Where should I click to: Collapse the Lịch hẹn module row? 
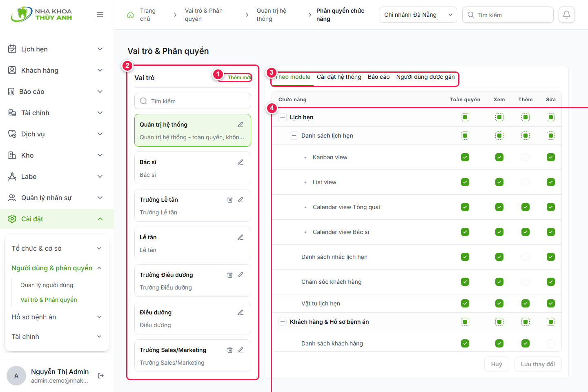point(283,117)
